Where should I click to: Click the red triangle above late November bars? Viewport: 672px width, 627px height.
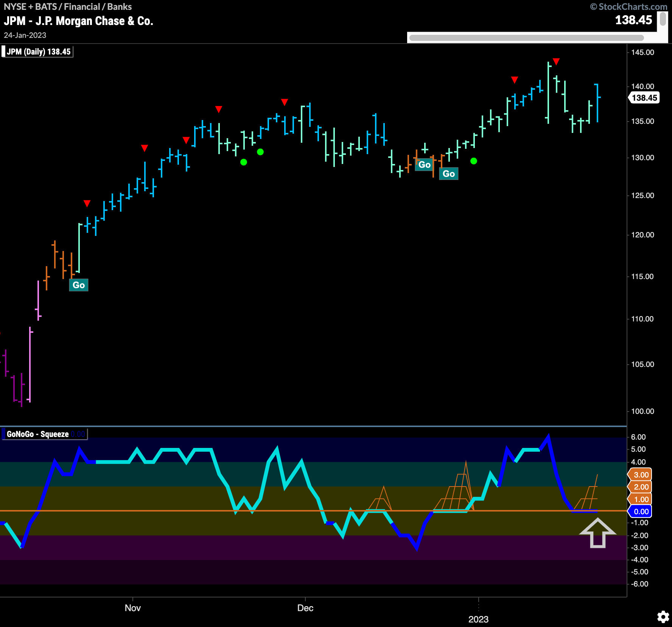(x=285, y=102)
